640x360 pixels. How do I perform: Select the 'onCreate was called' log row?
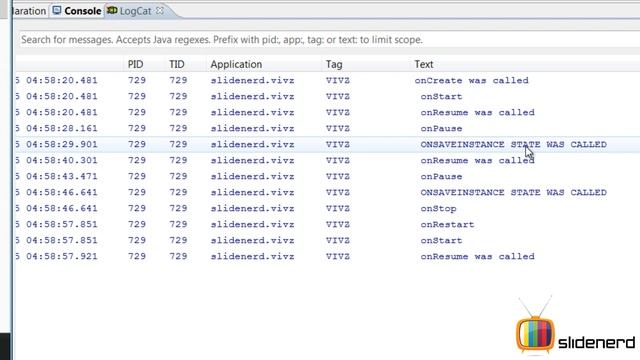(x=328, y=80)
